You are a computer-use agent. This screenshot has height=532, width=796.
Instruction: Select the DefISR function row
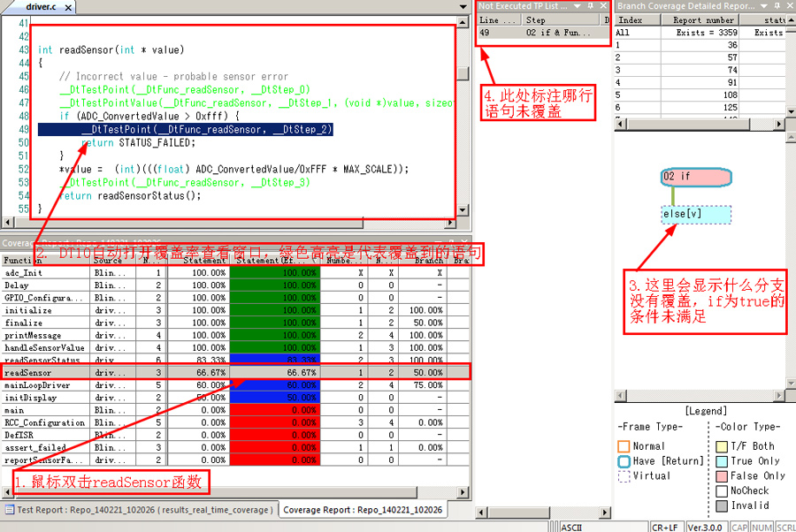[235, 435]
